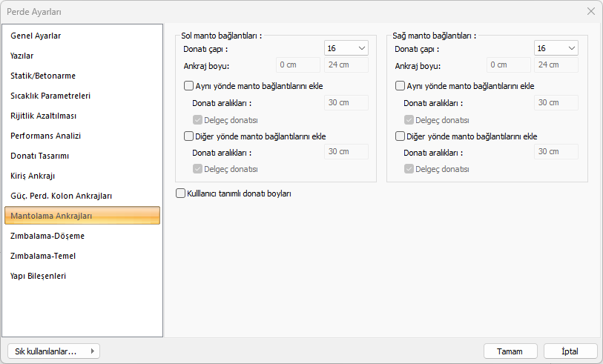Open left Donatı çapı dropdown
The width and height of the screenshot is (603, 364).
(346, 48)
